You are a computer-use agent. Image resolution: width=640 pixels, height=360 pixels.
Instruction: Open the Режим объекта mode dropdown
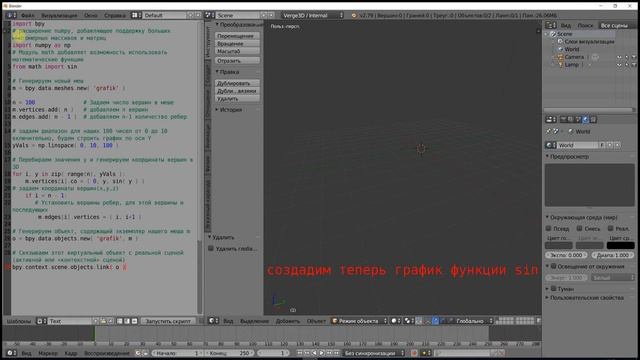pos(359,321)
